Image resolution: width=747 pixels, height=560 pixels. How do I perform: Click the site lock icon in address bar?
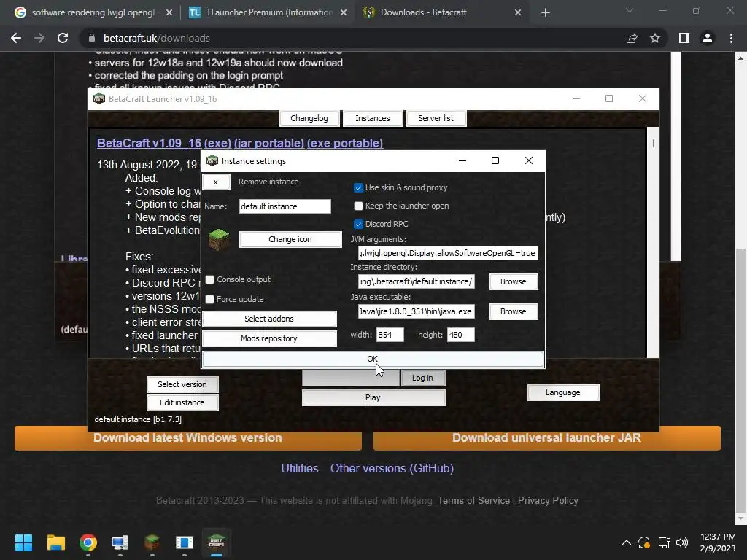[92, 38]
